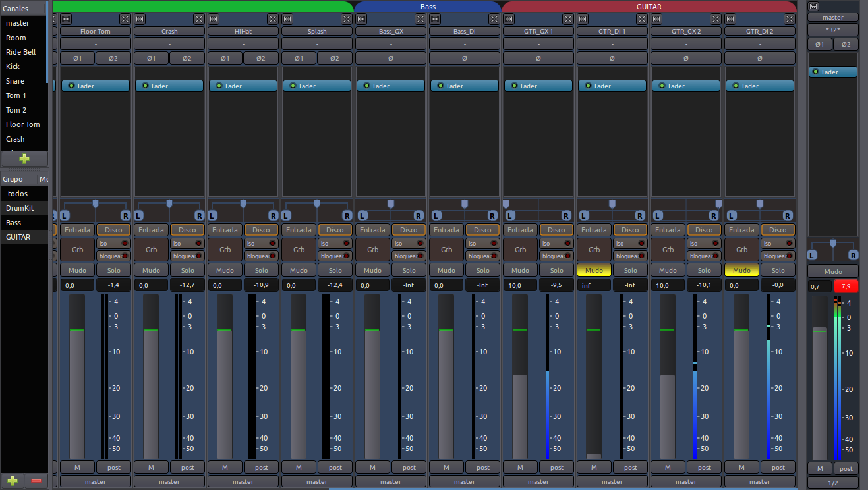
Task: Select the GUITAR group tab above the strips
Action: pos(649,7)
